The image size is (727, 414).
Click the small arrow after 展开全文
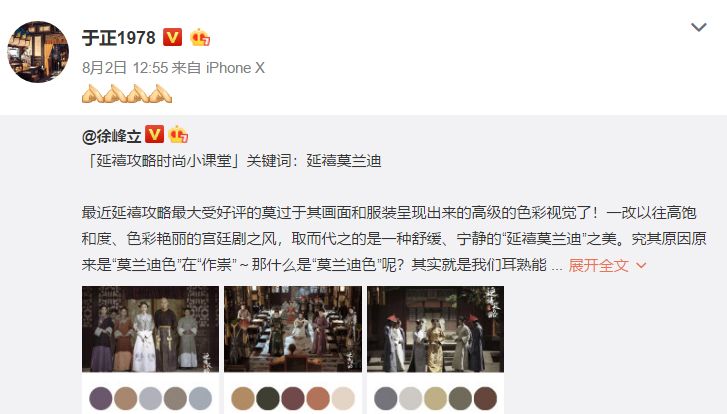641,266
